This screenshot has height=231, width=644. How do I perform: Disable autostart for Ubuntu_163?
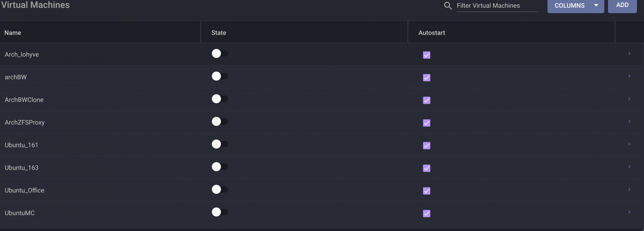pyautogui.click(x=427, y=168)
